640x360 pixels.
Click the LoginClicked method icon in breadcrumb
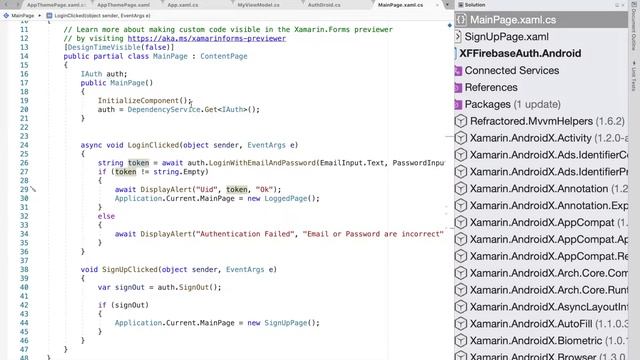coord(49,16)
